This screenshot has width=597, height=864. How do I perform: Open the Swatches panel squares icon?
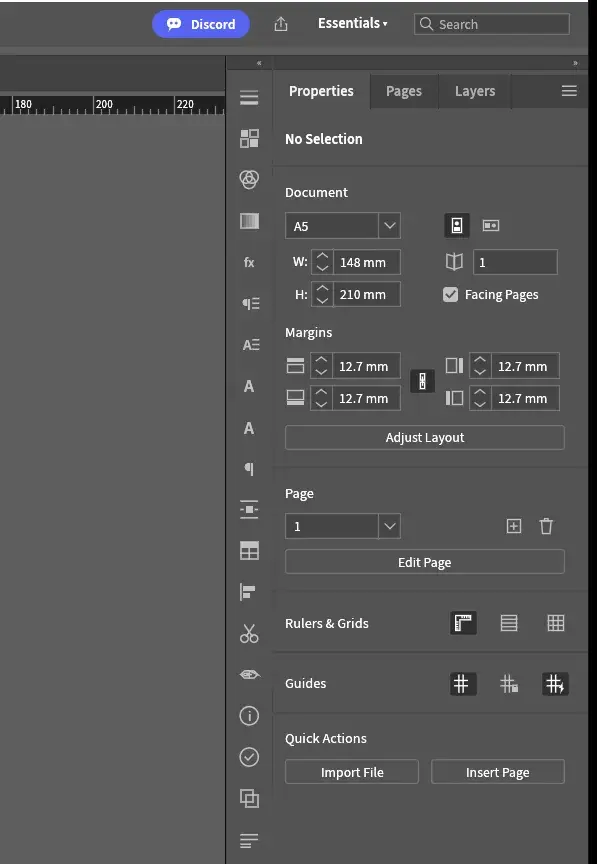(249, 138)
